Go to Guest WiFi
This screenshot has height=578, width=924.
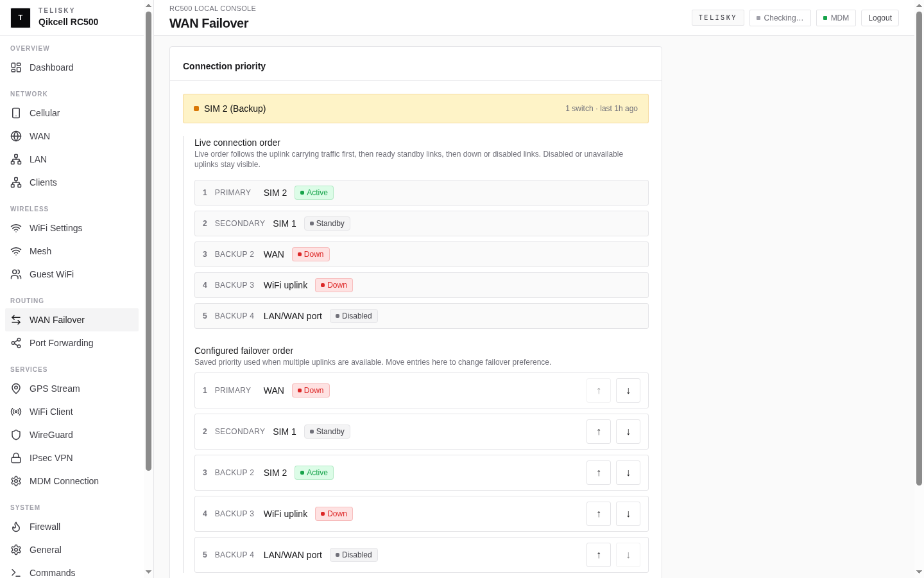(72, 274)
